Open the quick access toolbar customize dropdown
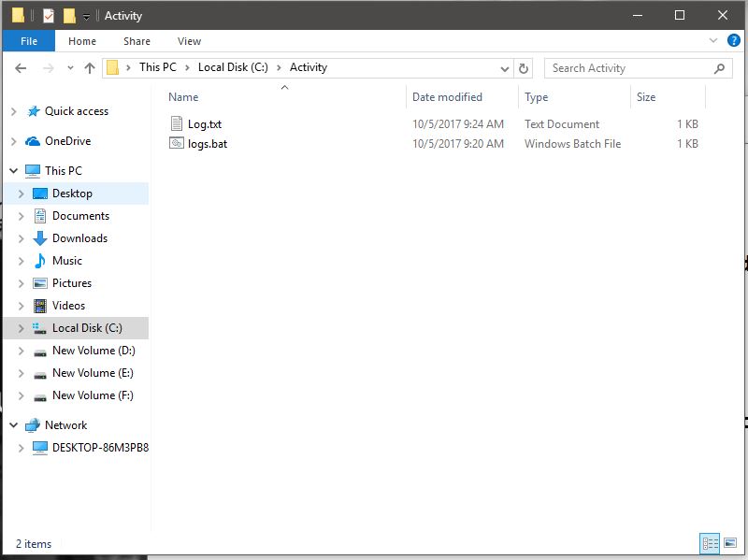This screenshot has width=748, height=560. pos(86,15)
